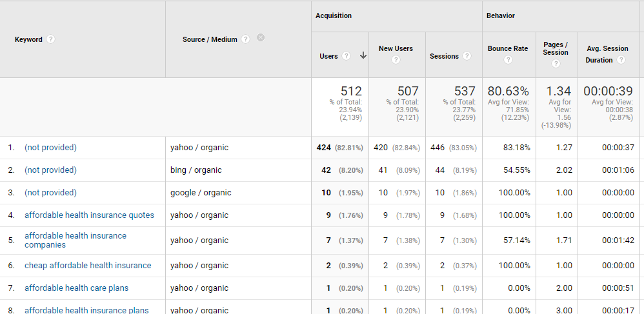Click overall bounce rate 80.63%
This screenshot has width=644, height=314.
coord(508,91)
